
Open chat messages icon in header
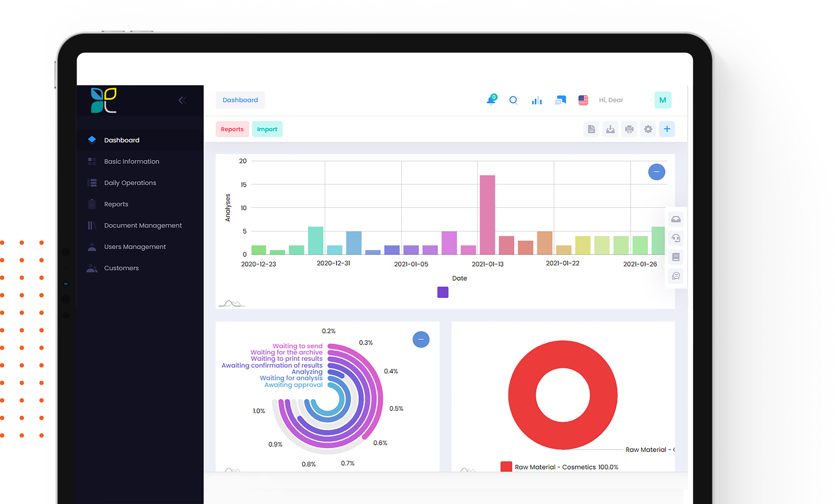coord(560,100)
